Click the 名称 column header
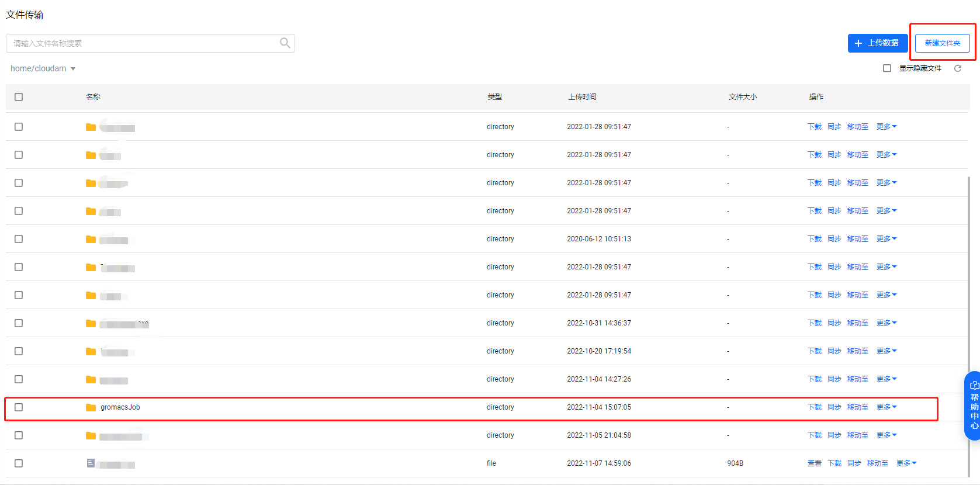Image resolution: width=980 pixels, height=485 pixels. (x=93, y=97)
